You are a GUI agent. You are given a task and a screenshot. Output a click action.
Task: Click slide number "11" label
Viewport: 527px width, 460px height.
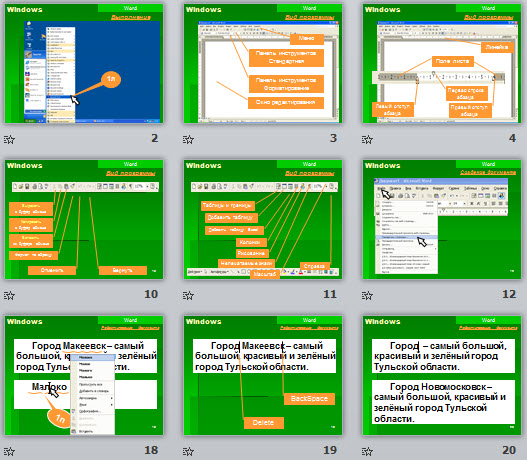330,294
